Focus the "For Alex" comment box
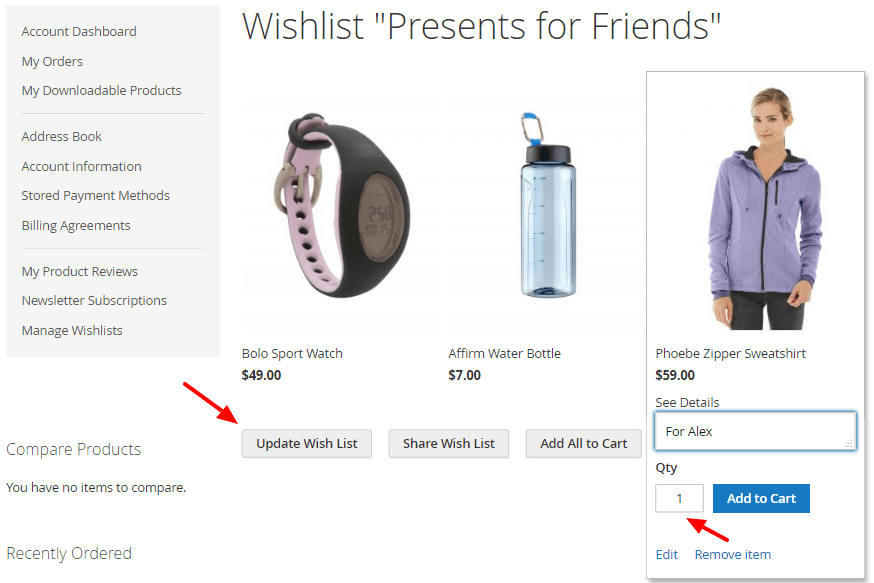874x583 pixels. click(x=755, y=431)
